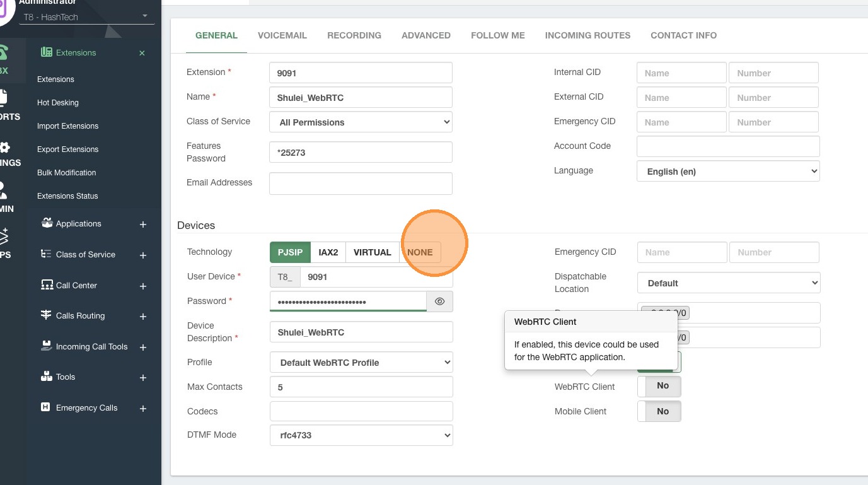Select PJSIP technology
The image size is (868, 485).
[x=290, y=252]
